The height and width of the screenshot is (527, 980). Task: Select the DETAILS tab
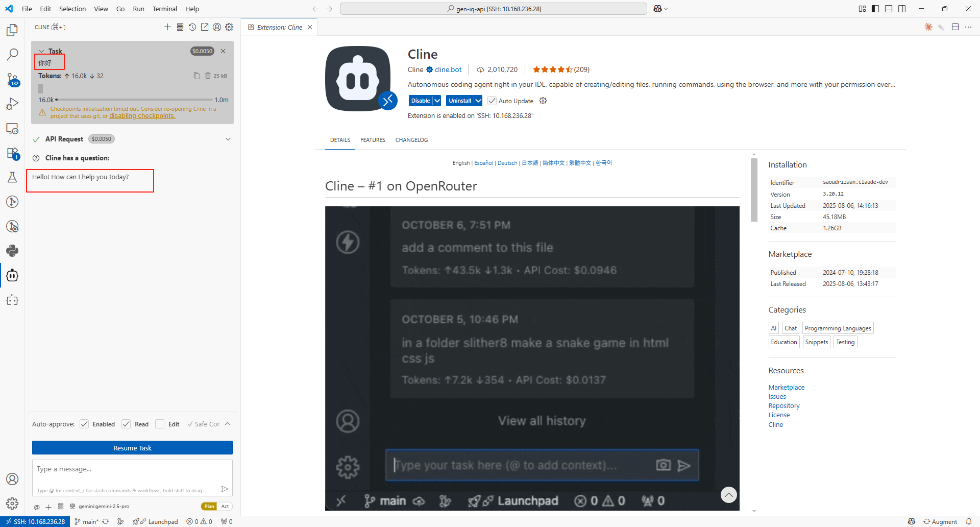(340, 140)
